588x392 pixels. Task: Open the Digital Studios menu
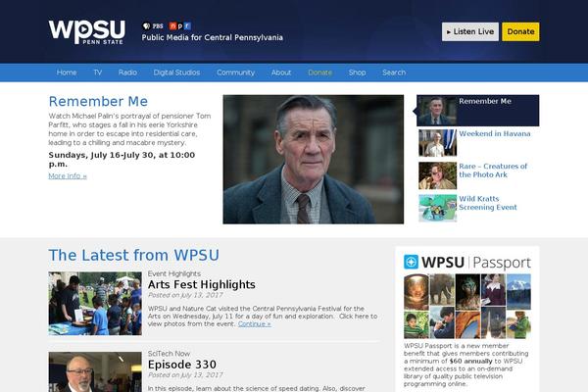pyautogui.click(x=176, y=73)
